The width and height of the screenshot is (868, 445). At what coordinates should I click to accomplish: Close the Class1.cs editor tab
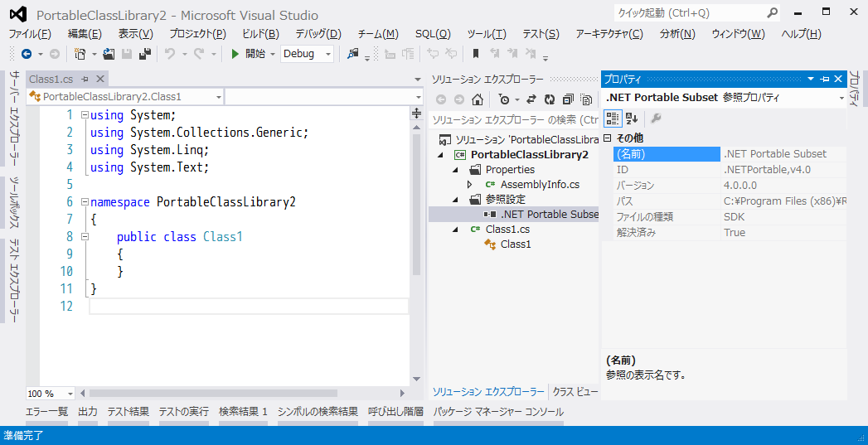[x=100, y=80]
